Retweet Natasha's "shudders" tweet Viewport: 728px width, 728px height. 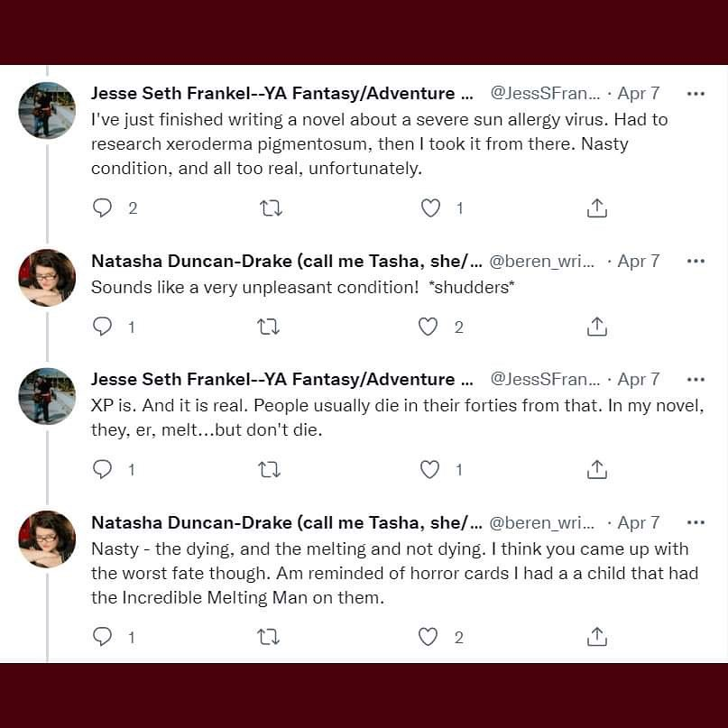tap(268, 327)
